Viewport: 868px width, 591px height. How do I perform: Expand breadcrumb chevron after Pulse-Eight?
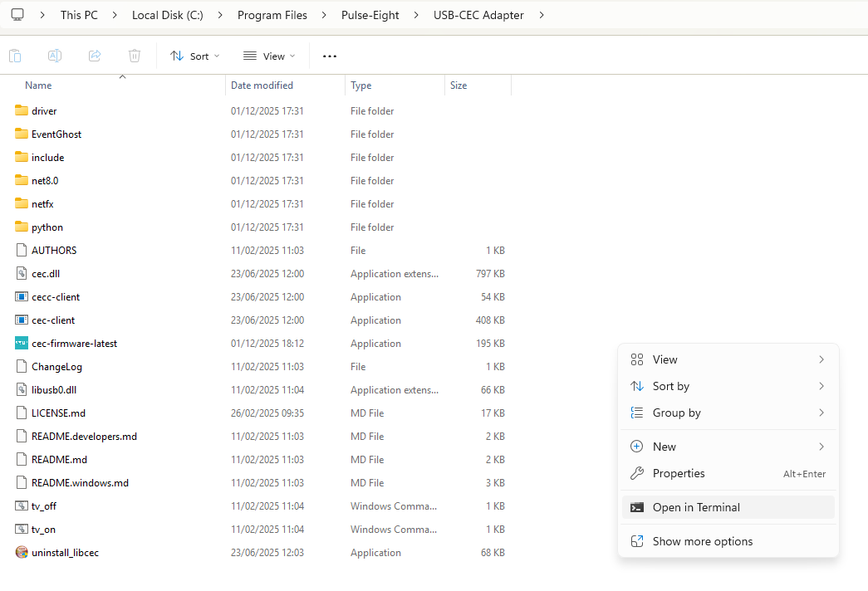click(x=416, y=15)
